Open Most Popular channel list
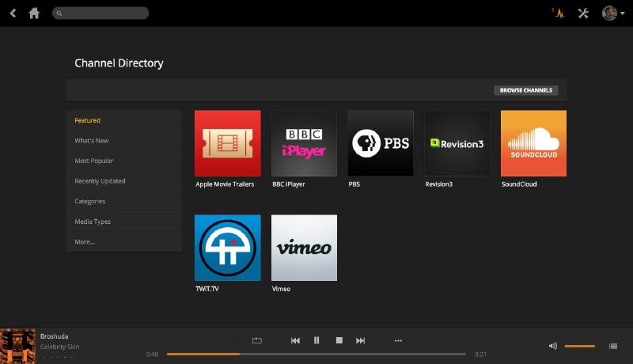 123,161
